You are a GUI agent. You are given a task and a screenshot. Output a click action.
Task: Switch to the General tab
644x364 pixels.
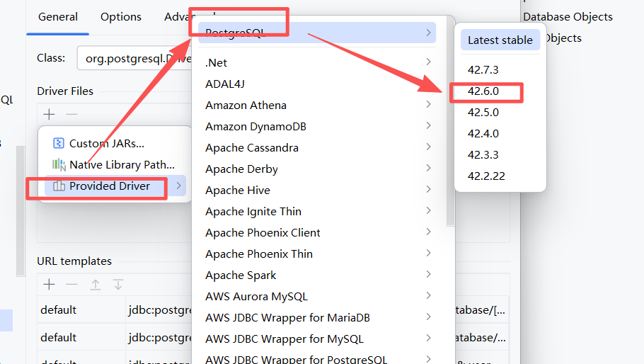pyautogui.click(x=58, y=17)
